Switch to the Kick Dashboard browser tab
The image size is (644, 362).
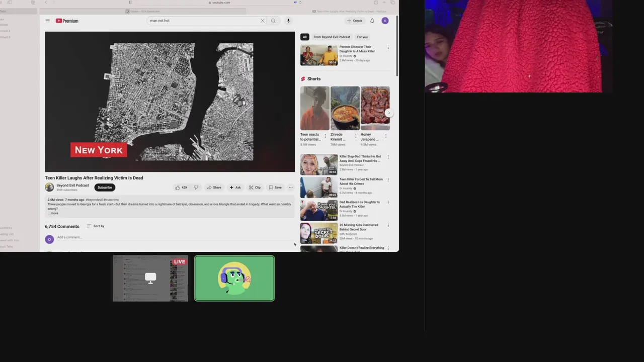click(142, 11)
